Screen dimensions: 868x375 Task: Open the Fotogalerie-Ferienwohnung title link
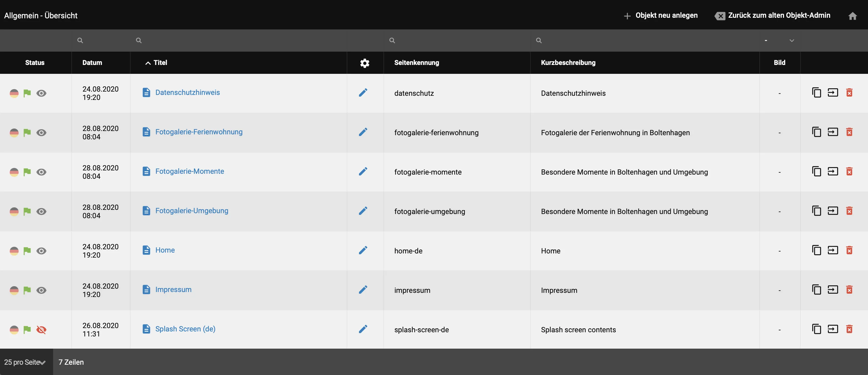coord(199,132)
